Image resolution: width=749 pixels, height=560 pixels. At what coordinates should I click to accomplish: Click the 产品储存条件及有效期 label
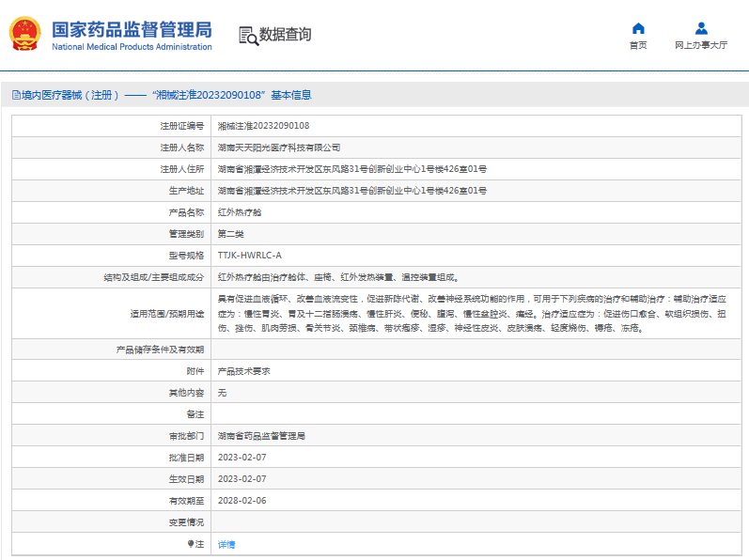160,350
